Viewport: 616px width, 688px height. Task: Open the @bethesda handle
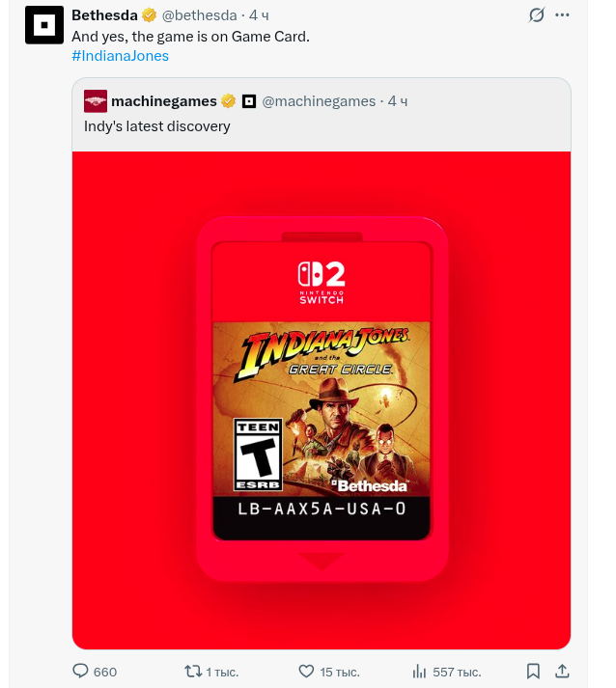click(199, 15)
